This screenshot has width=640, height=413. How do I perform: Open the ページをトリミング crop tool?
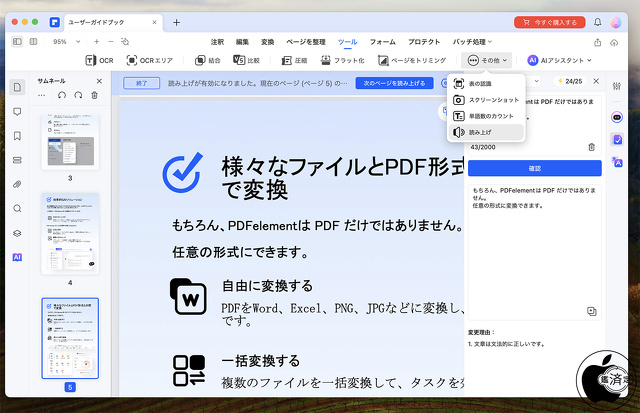[x=411, y=60]
